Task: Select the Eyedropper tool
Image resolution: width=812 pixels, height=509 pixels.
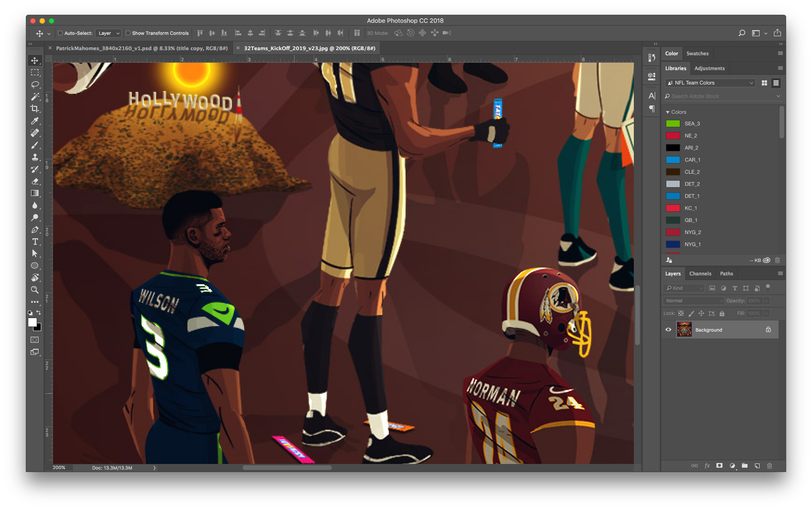Action: [35, 121]
